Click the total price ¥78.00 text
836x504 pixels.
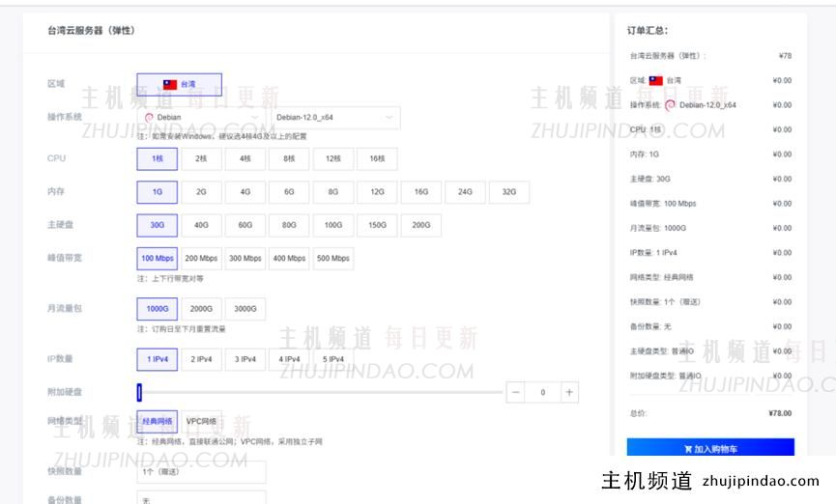pyautogui.click(x=780, y=413)
